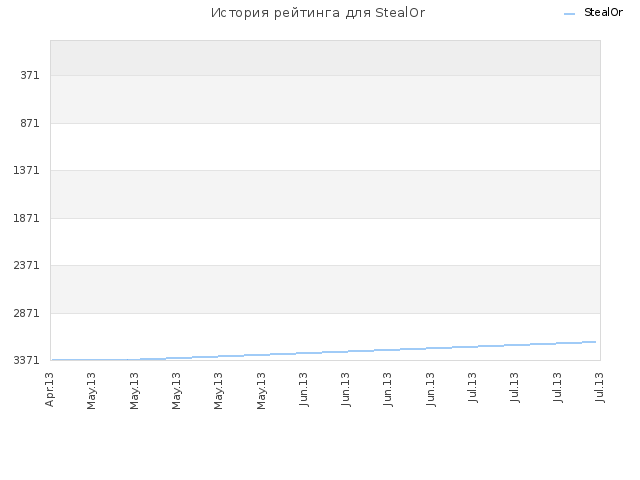Click the top gray band above the 371 gridline
Screen dimensions: 640x480
pos(325,58)
